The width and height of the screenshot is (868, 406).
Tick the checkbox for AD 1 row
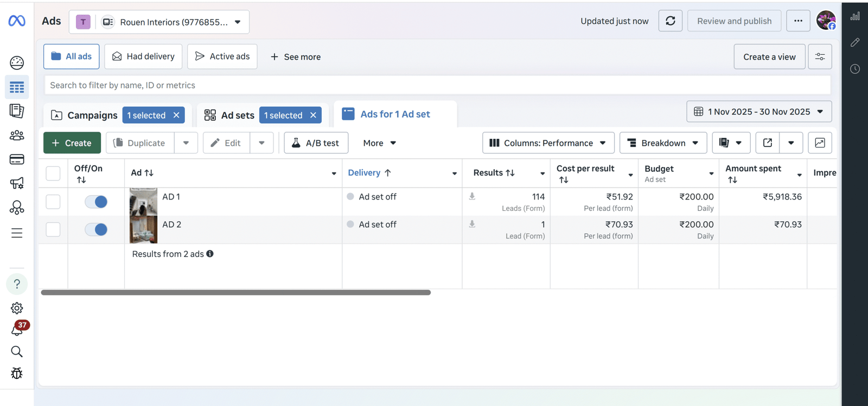click(53, 202)
